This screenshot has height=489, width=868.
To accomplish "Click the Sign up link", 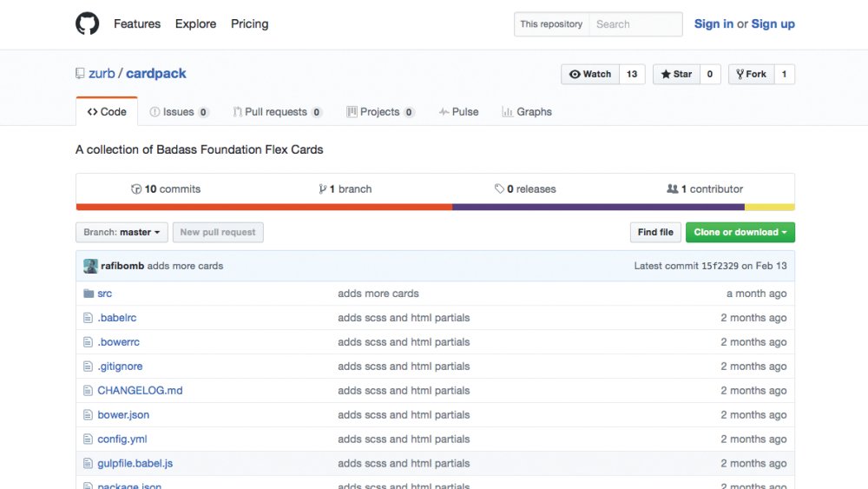I will (x=773, y=23).
